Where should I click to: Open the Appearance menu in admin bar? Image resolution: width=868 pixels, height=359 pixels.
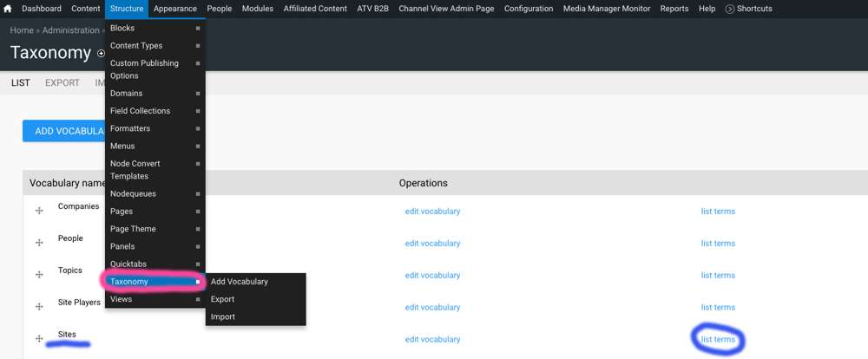(x=175, y=9)
